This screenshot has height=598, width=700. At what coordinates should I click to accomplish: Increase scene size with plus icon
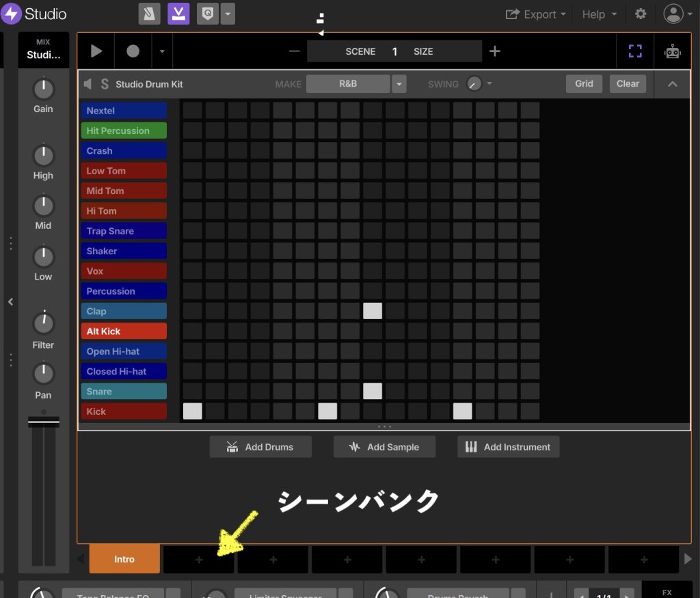[x=495, y=51]
